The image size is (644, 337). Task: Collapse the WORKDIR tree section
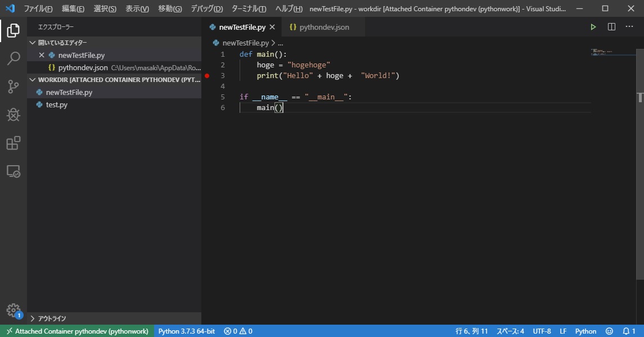(x=33, y=79)
